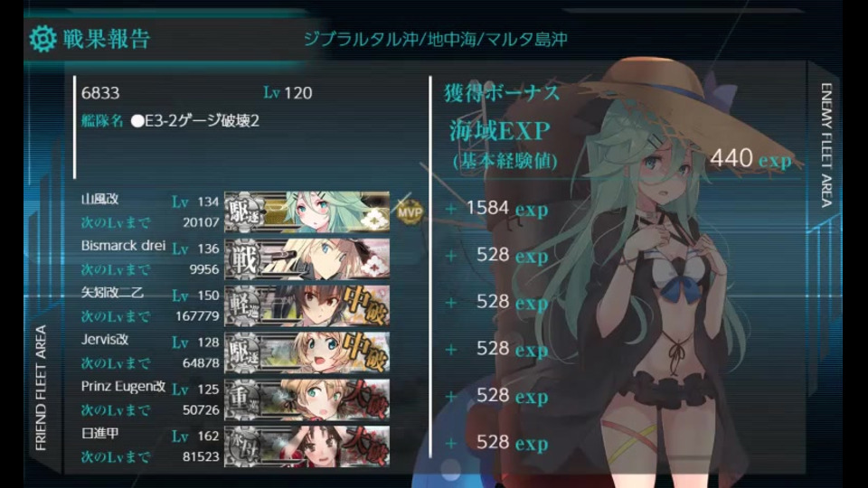Click the 海域EXP 440 exp value
The height and width of the screenshot is (488, 868).
[750, 159]
